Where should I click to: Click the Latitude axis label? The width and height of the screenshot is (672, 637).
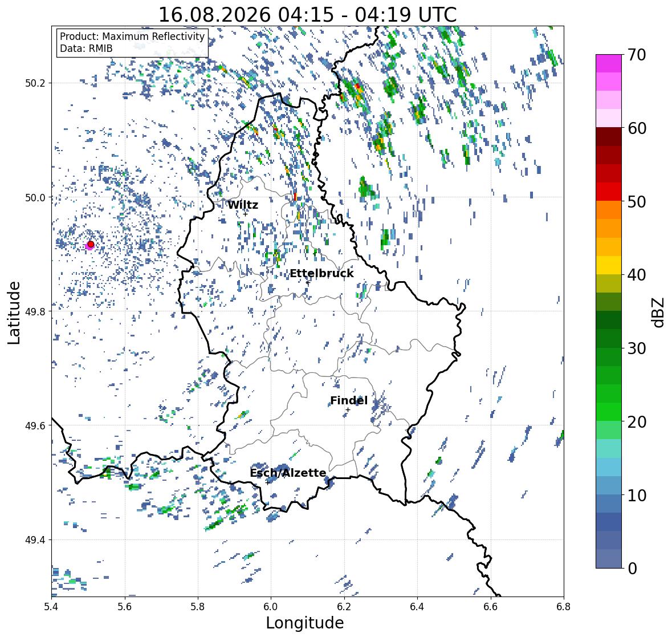pos(14,313)
